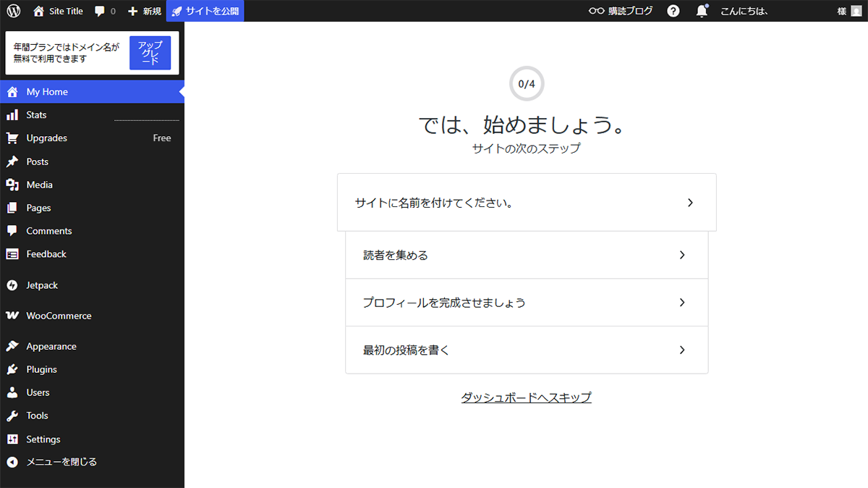Open the My Home menu item
The width and height of the screenshot is (868, 488).
pos(92,92)
